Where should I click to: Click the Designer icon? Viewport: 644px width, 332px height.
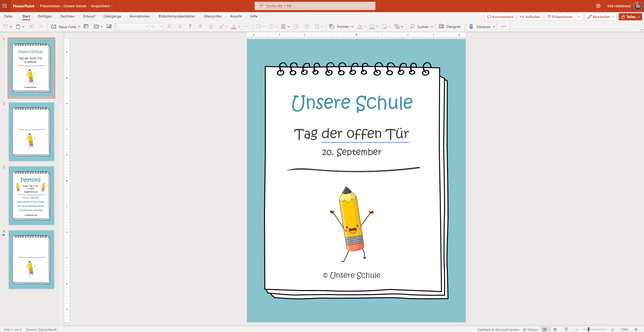(x=441, y=26)
